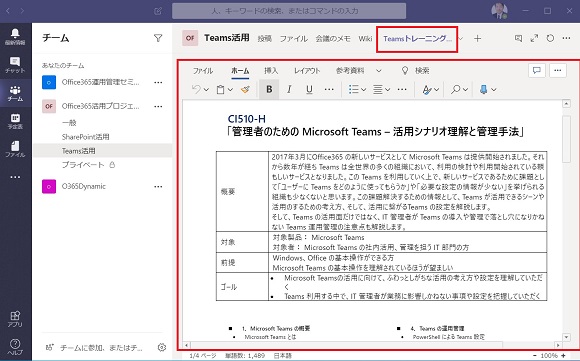Click the paragraph alignment icon

(x=377, y=89)
